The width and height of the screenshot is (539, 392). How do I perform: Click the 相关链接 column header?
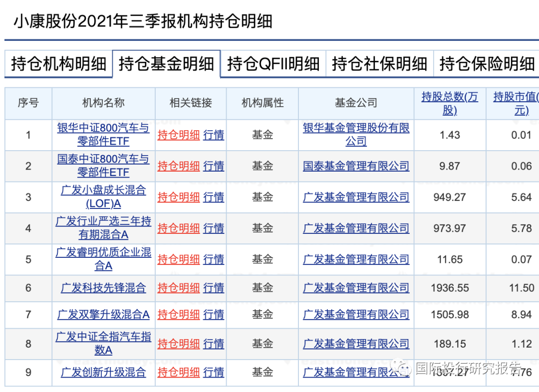(191, 103)
